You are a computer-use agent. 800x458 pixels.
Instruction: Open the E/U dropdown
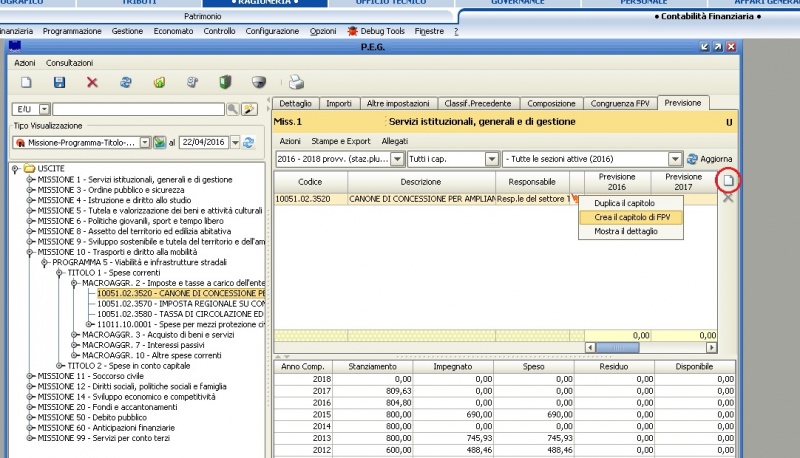(x=45, y=109)
